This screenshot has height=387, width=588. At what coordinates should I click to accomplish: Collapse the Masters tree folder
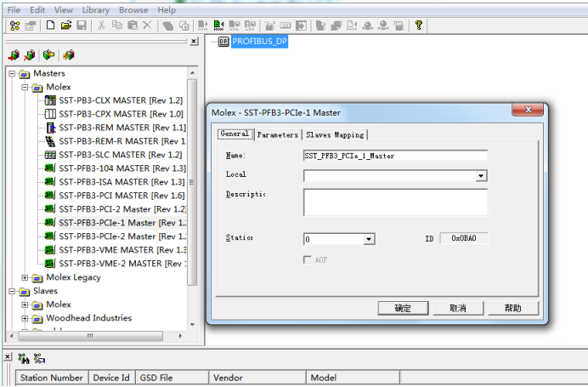[12, 73]
